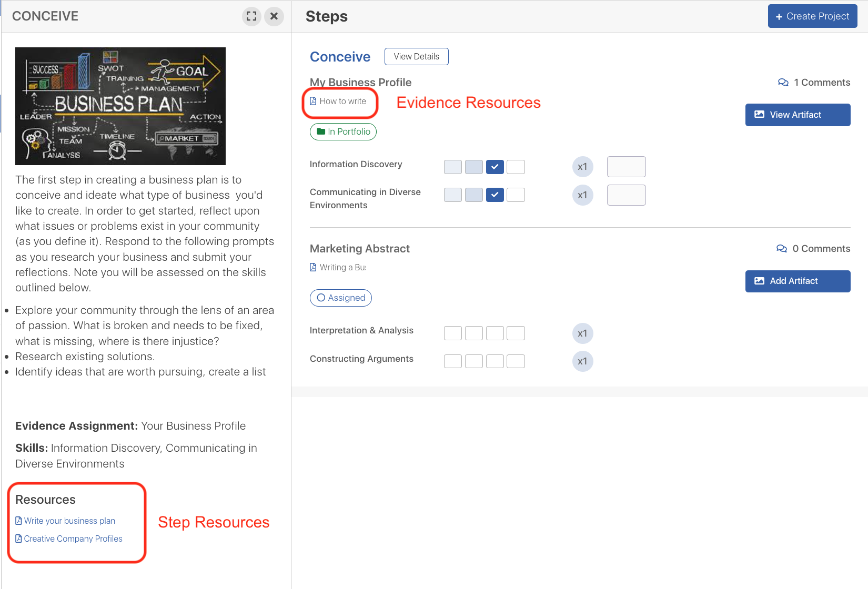The height and width of the screenshot is (589, 868).
Task: Click the Business Plan chalkboard image
Action: (120, 106)
